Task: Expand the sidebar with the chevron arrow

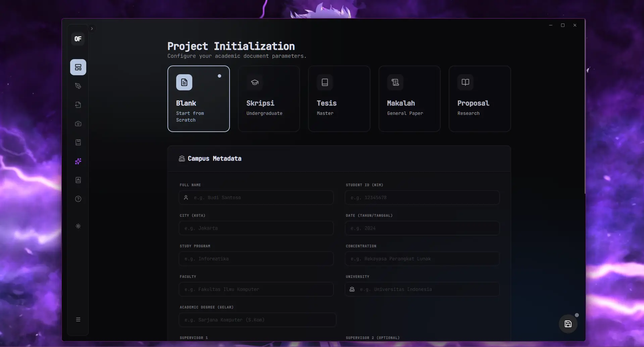Action: tap(92, 29)
